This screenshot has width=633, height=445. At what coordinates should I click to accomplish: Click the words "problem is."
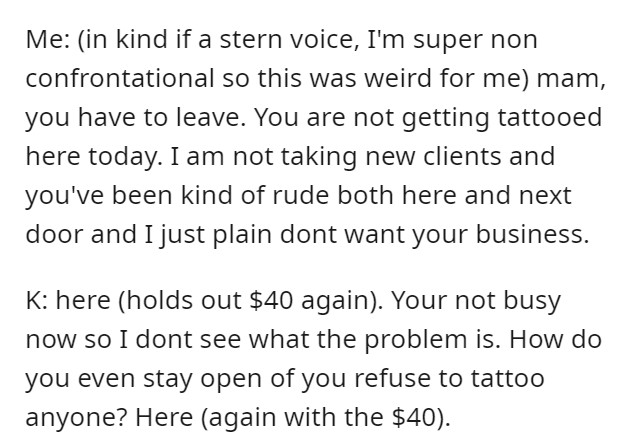(x=433, y=340)
